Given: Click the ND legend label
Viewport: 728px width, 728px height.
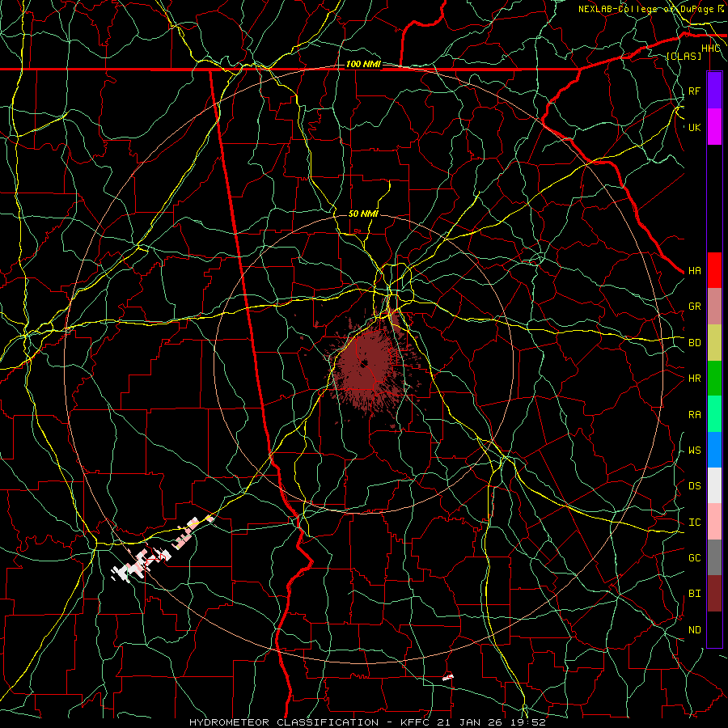Looking at the screenshot, I should 694,630.
